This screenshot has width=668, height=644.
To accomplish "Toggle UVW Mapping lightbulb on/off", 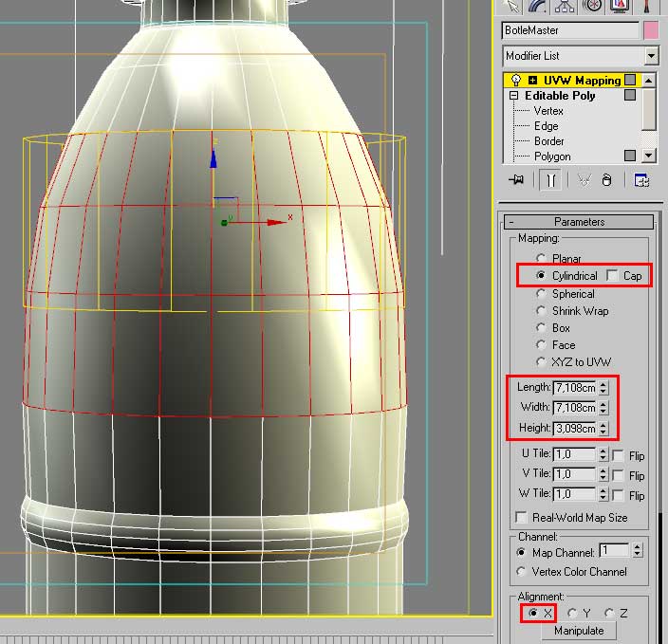I will (x=516, y=81).
